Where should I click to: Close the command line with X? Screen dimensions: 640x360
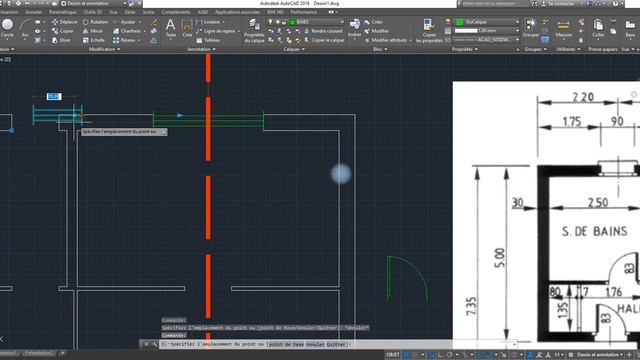click(x=146, y=344)
